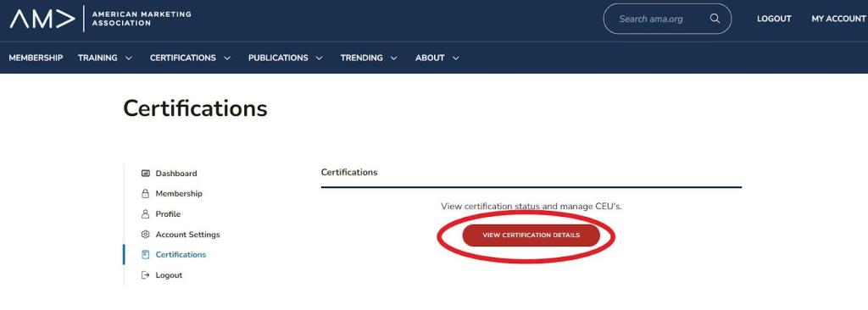The width and height of the screenshot is (868, 310).
Task: Click 'View certification status and manage CEU's.' text
Action: (531, 206)
